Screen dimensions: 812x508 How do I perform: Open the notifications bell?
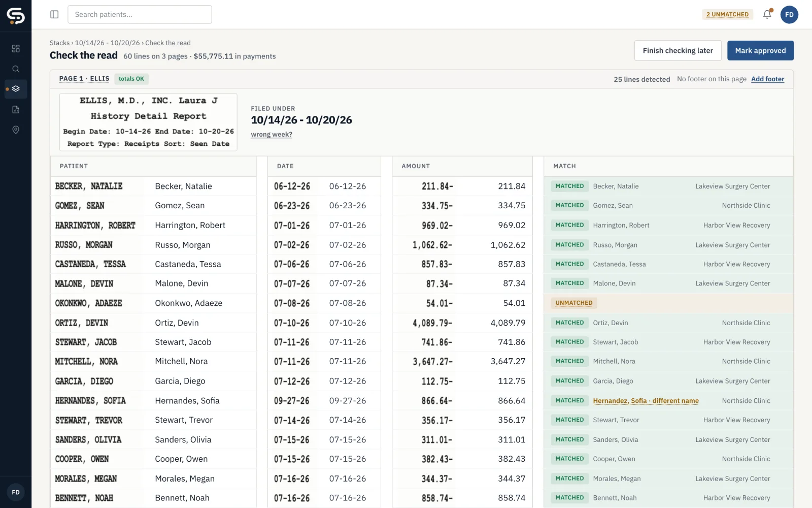(x=767, y=14)
